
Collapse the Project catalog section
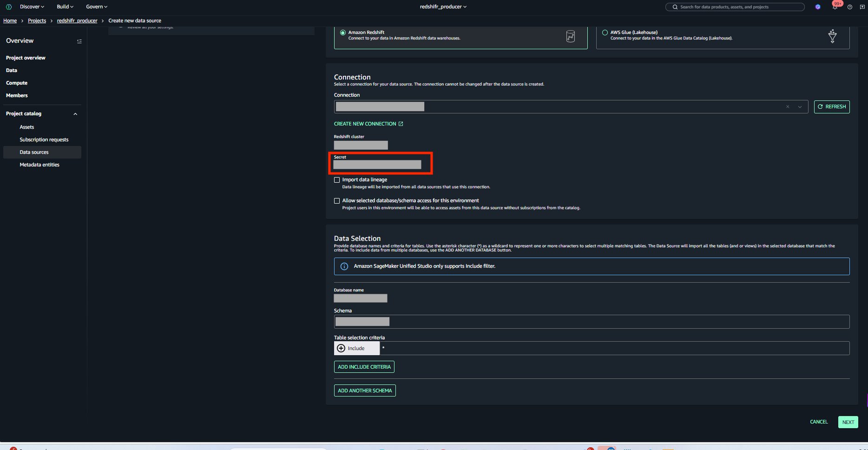click(75, 114)
